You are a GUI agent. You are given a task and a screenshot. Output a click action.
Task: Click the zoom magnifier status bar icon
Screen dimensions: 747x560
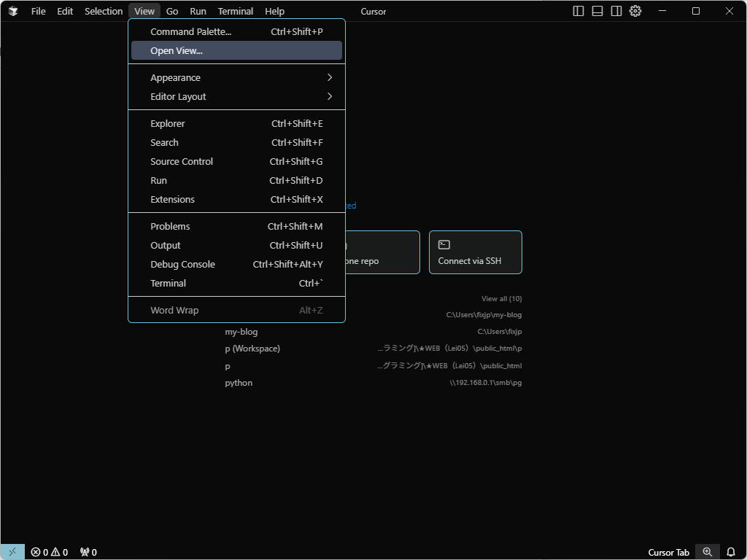click(x=707, y=552)
